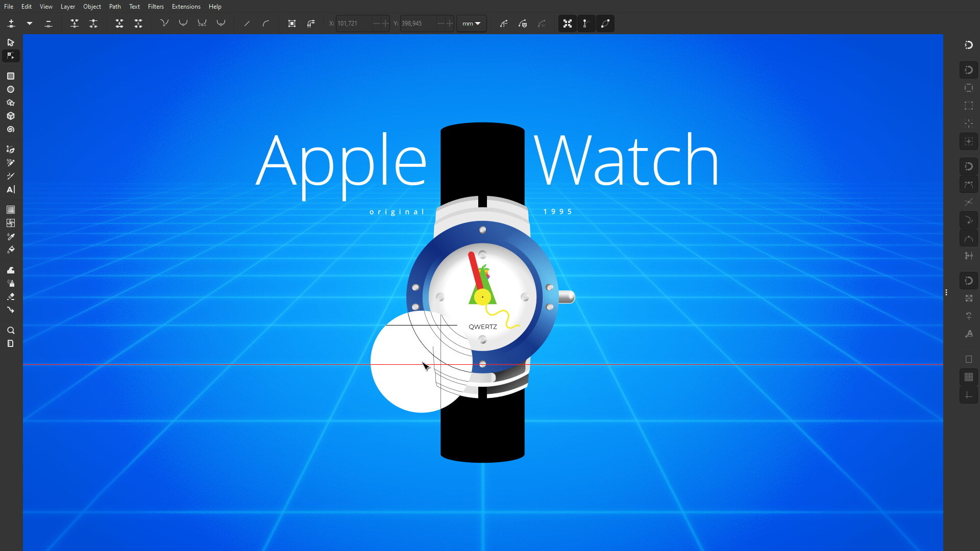This screenshot has width=980, height=551.
Task: Select the Spiral tool
Action: (11, 130)
